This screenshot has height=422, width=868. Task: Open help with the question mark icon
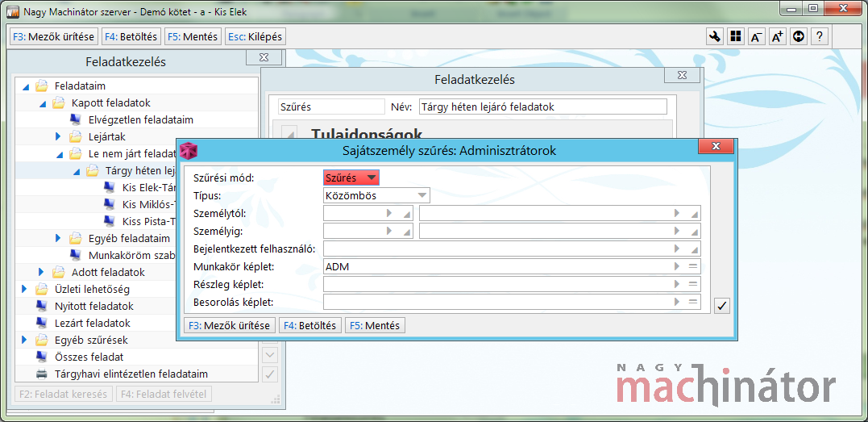point(819,36)
